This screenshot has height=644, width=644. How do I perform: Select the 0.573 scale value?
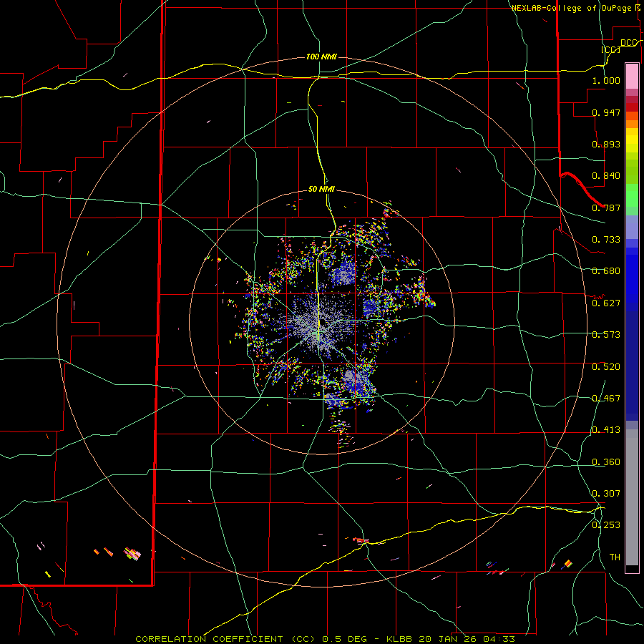coord(606,335)
